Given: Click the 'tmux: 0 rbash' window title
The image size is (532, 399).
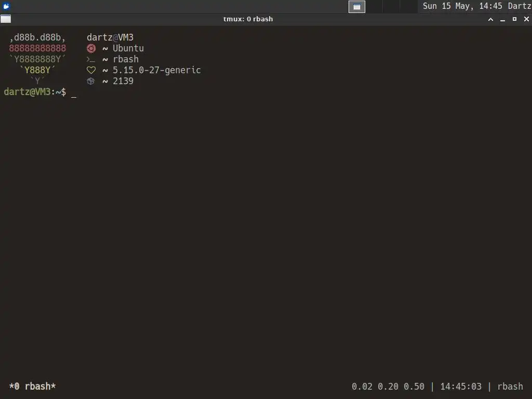Looking at the screenshot, I should click(x=248, y=19).
